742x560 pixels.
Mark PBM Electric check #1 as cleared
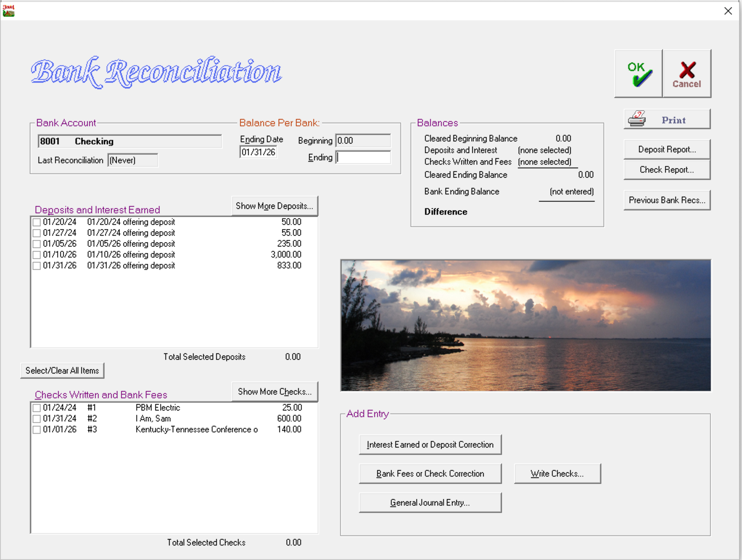[x=37, y=408]
